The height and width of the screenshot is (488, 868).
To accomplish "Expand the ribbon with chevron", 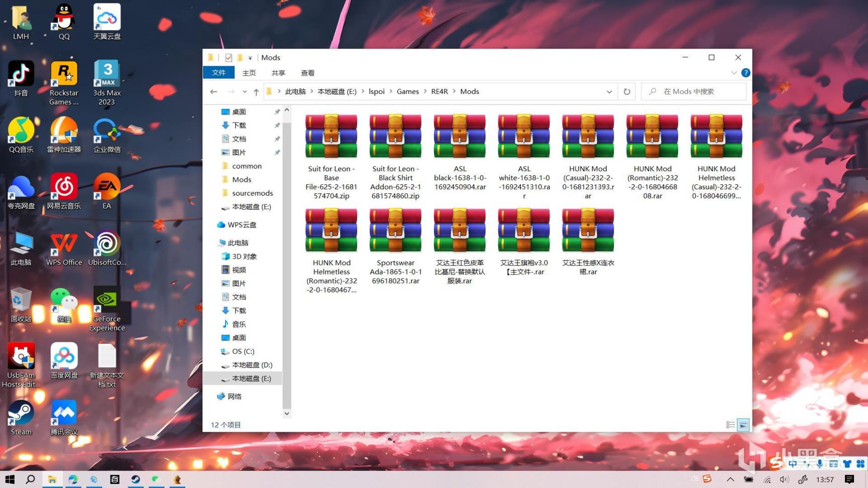I will coord(734,73).
